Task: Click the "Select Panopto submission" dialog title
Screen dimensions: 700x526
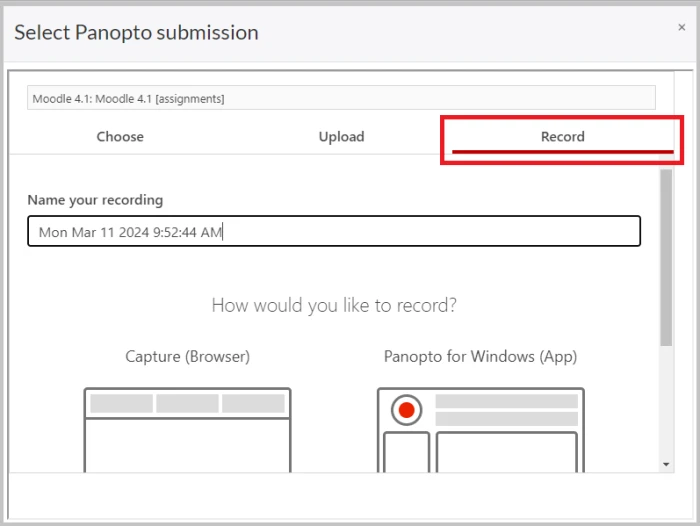Action: [136, 33]
